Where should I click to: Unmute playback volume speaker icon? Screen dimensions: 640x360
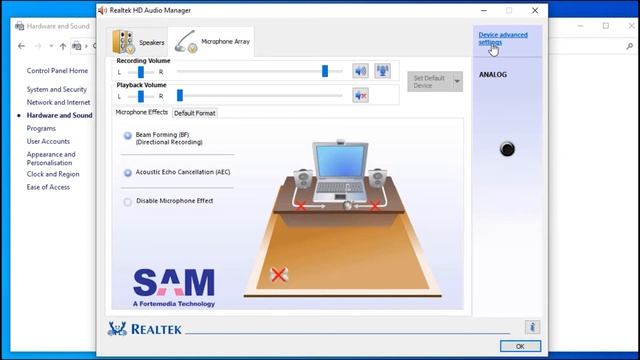tap(360, 96)
